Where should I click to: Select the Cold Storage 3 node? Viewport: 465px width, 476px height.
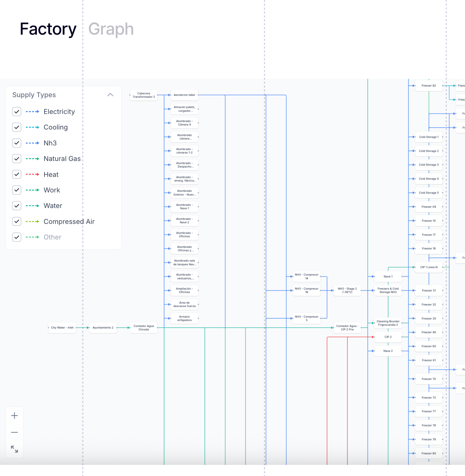click(429, 165)
